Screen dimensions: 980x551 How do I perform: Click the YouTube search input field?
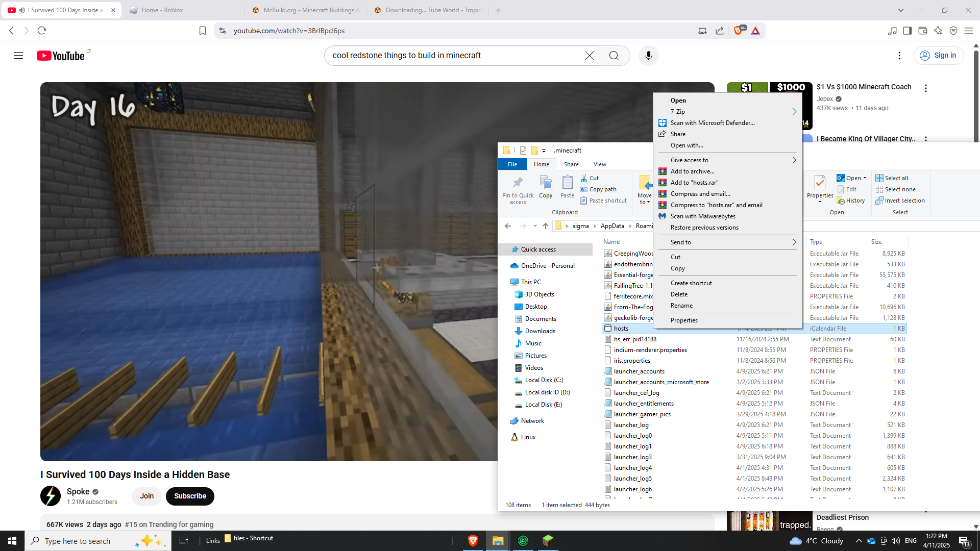[x=454, y=56]
